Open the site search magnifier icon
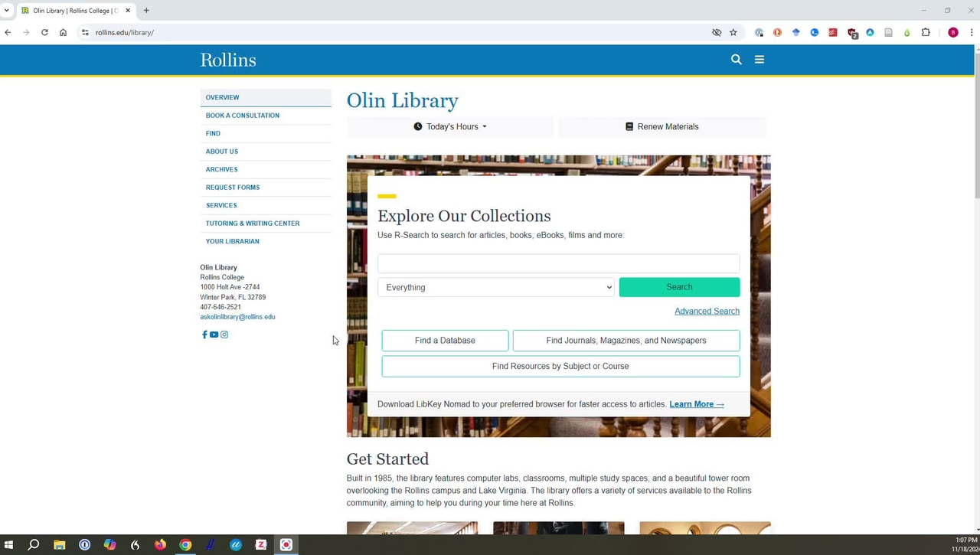 (737, 60)
